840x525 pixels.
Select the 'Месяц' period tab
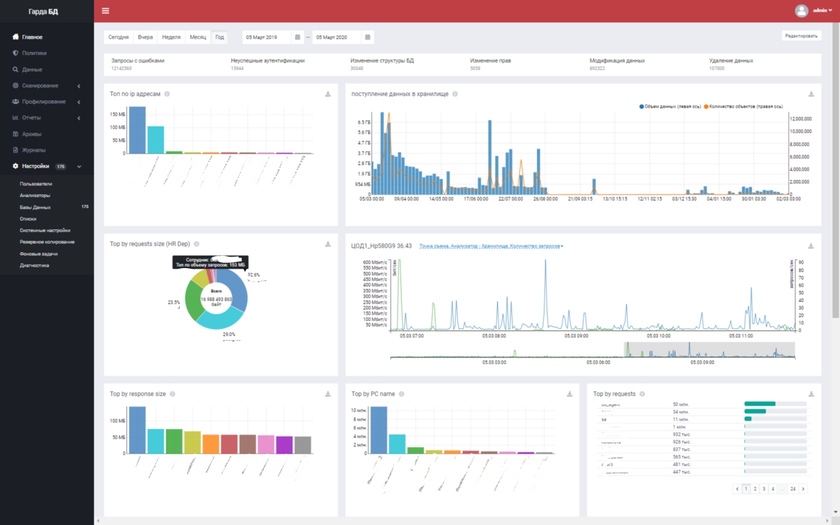coord(198,37)
